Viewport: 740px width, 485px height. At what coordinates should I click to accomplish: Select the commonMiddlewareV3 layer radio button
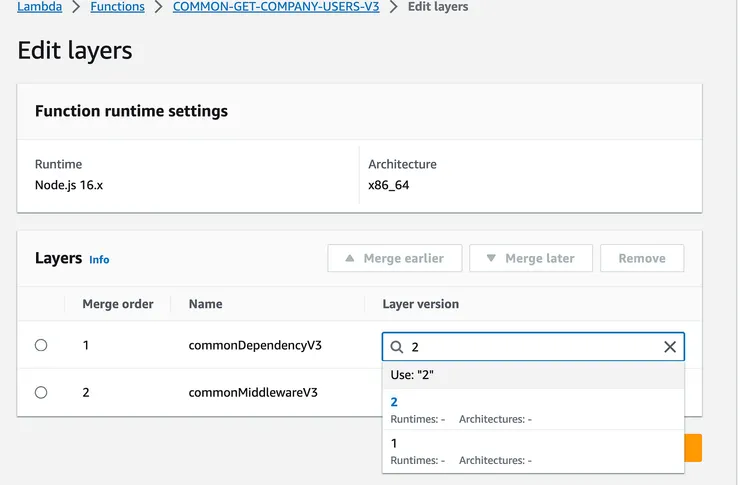pos(41,392)
